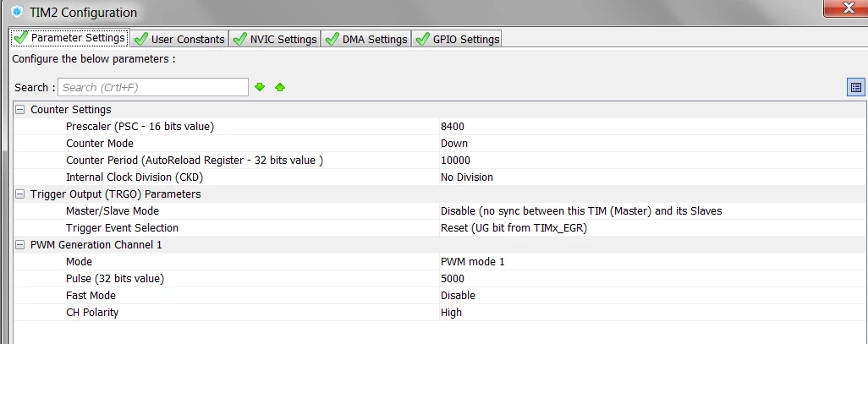
Task: Click the green up arrow previous search icon
Action: 280,87
